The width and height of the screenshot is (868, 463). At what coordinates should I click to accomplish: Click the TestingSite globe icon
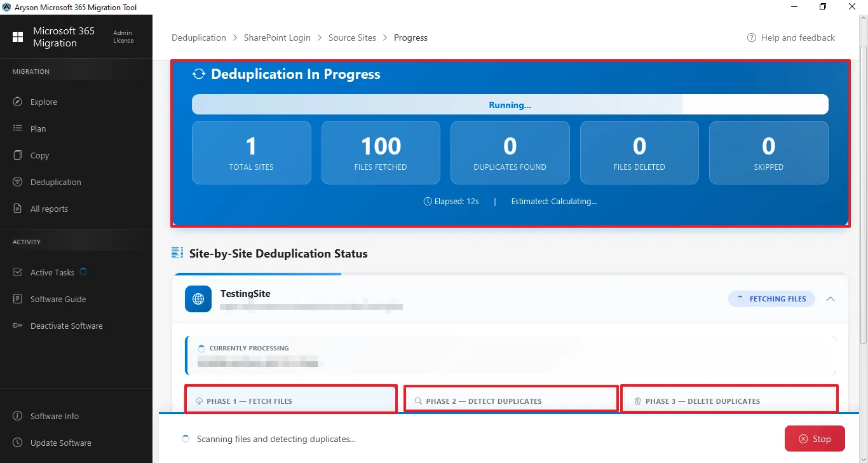tap(198, 299)
